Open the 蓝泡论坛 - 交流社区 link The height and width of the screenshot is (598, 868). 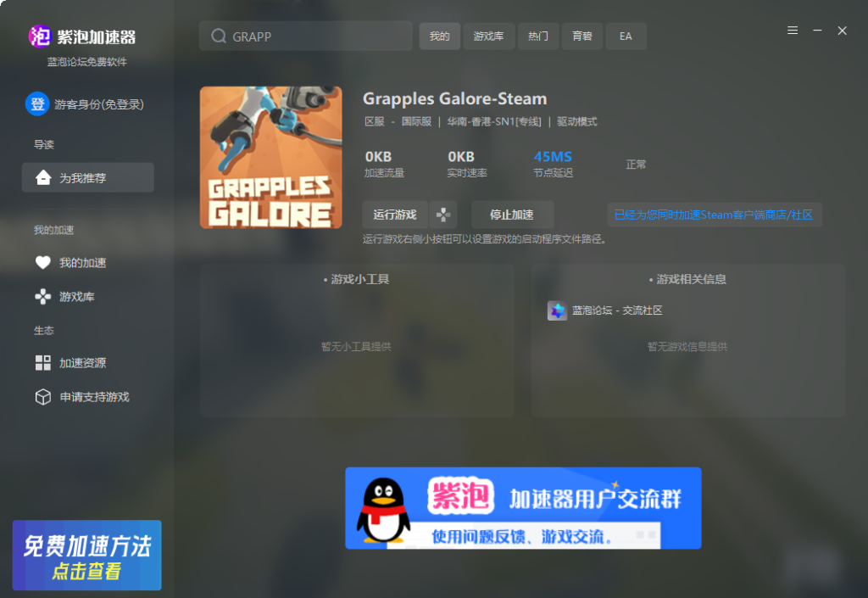point(617,310)
